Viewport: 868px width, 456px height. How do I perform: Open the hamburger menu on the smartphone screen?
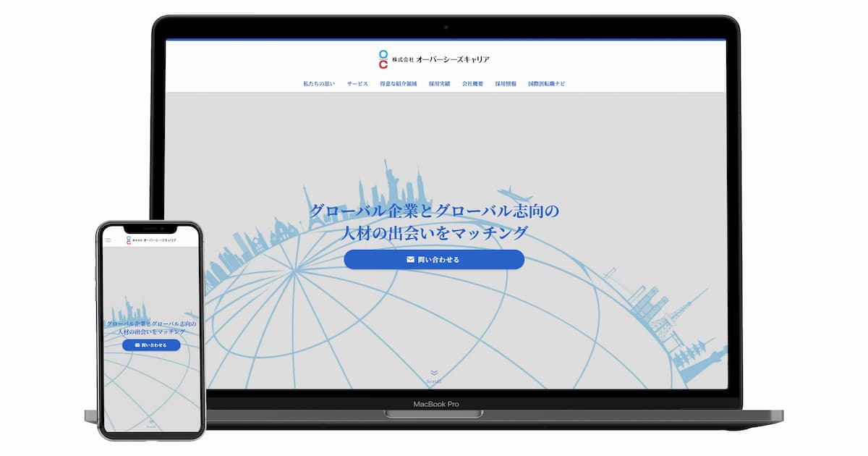108,240
